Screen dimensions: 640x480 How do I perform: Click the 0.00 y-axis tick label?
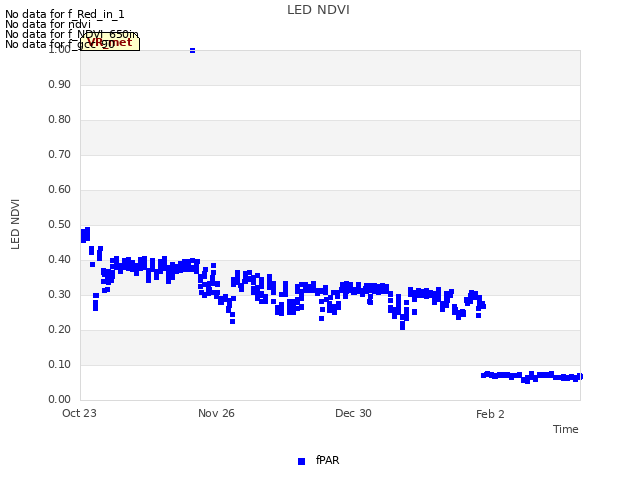[x=60, y=400]
